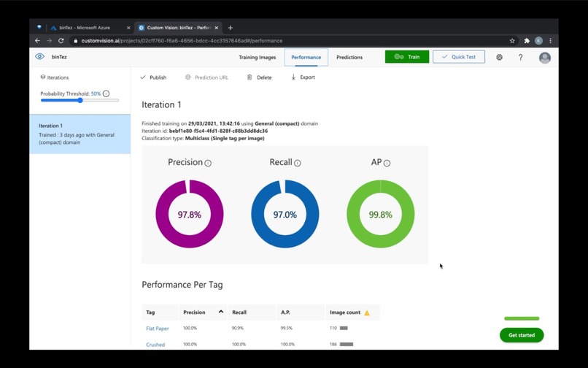Viewport: 588px width, 368px height.
Task: Click the green progress bar above Get started
Action: pyautogui.click(x=522, y=318)
